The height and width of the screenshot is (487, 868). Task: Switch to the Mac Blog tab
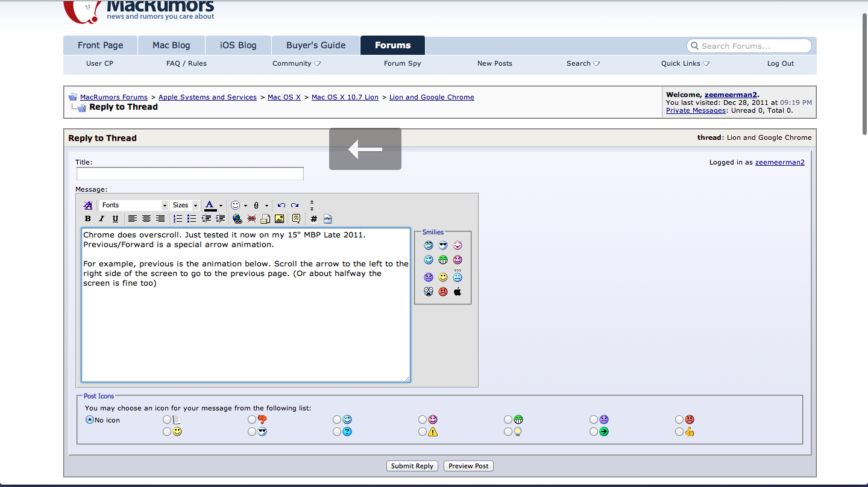(171, 45)
